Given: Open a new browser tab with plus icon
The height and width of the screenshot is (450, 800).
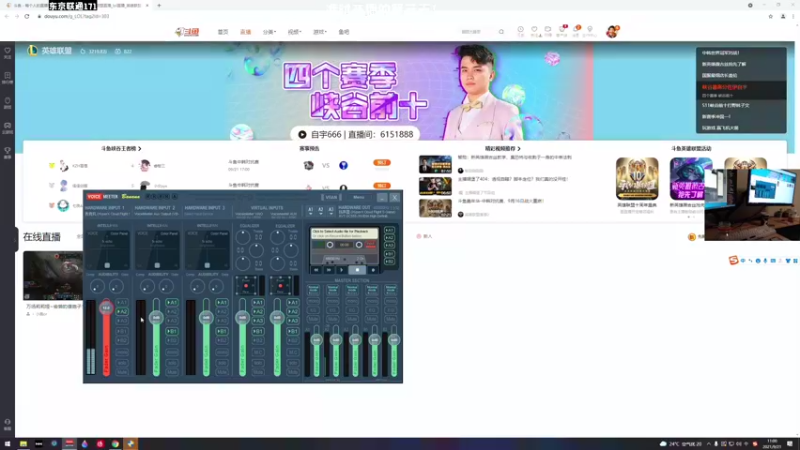Looking at the screenshot, I should pyautogui.click(x=159, y=5).
